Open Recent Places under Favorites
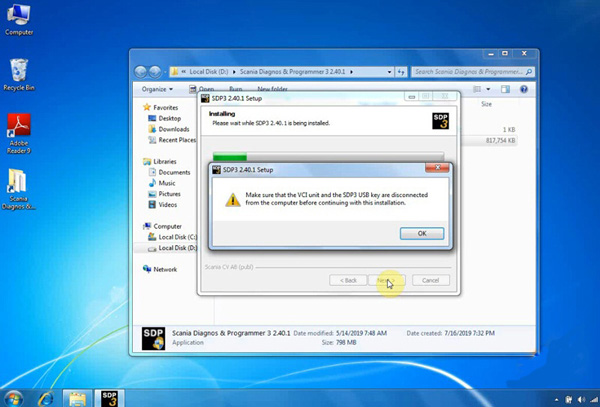The height and width of the screenshot is (407, 600). click(172, 140)
